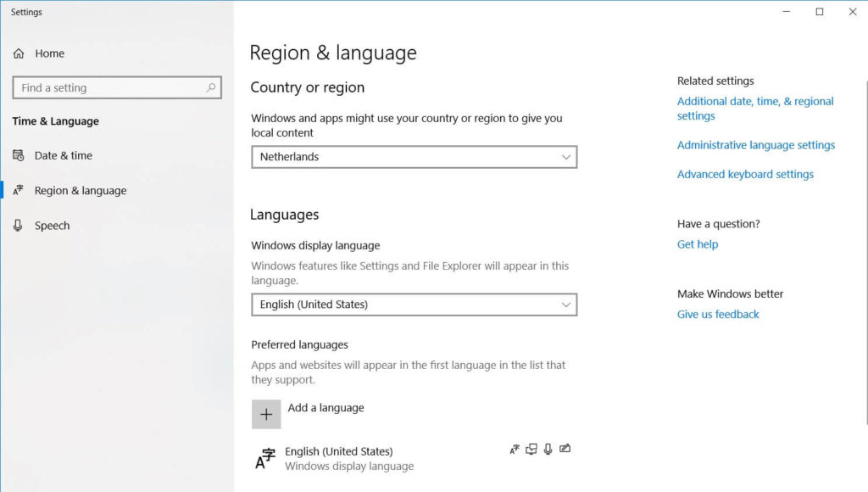This screenshot has width=868, height=492.
Task: Expand the Windows display language dropdown
Action: coord(414,305)
